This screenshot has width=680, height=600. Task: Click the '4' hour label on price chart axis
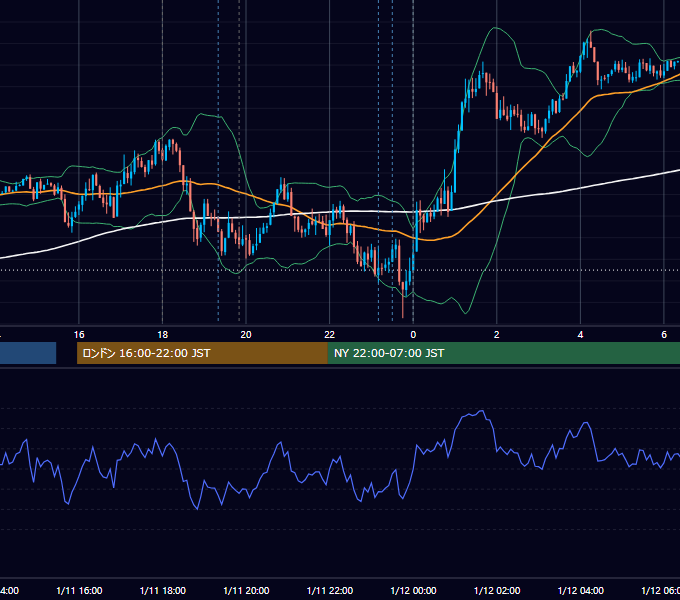point(580,334)
